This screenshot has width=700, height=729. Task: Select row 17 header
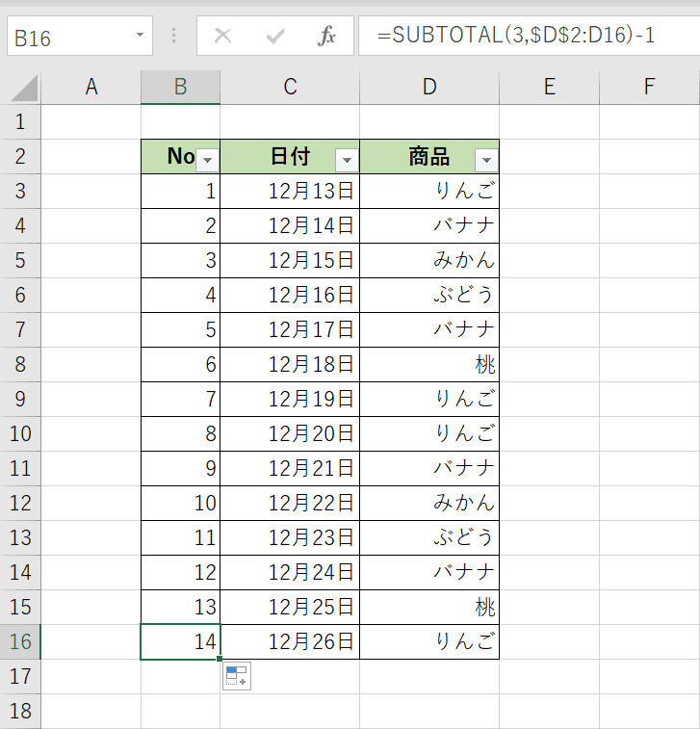(x=20, y=676)
